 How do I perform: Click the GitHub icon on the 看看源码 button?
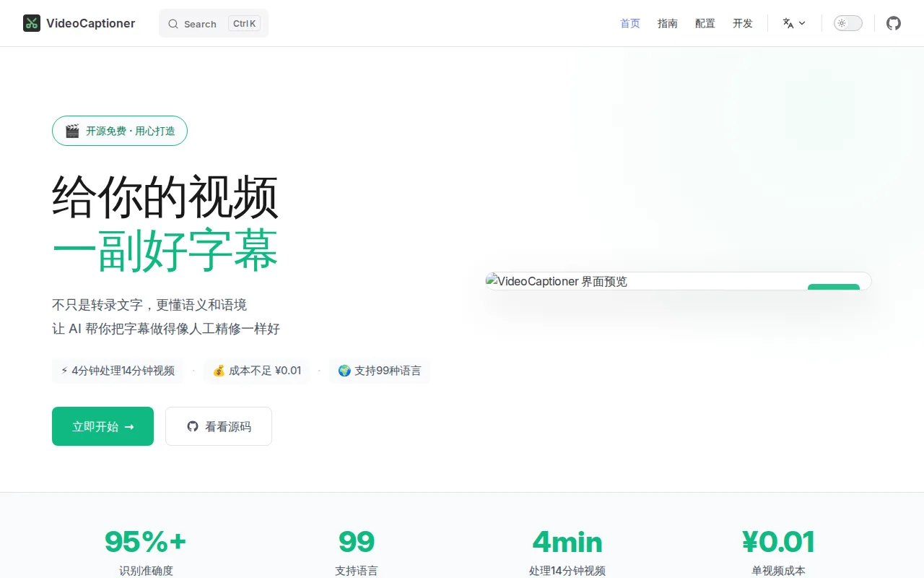click(193, 426)
